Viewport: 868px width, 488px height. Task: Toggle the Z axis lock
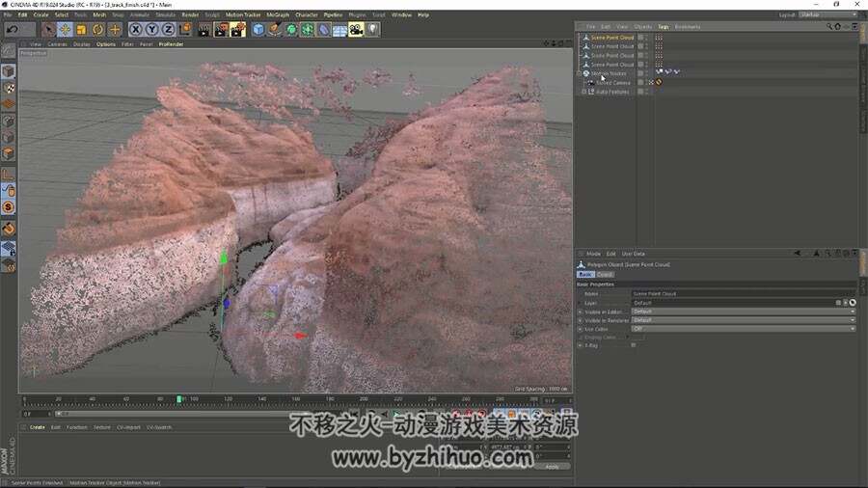(x=168, y=29)
